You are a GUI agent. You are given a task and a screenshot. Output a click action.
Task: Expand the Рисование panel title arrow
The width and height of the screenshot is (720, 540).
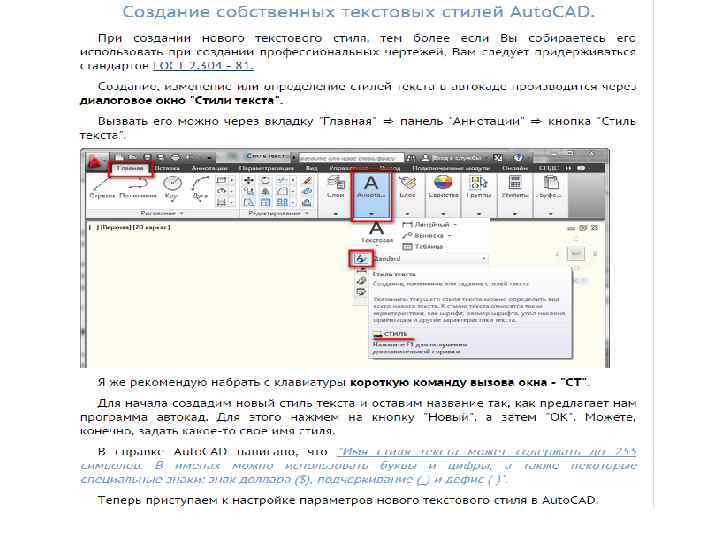click(x=182, y=214)
